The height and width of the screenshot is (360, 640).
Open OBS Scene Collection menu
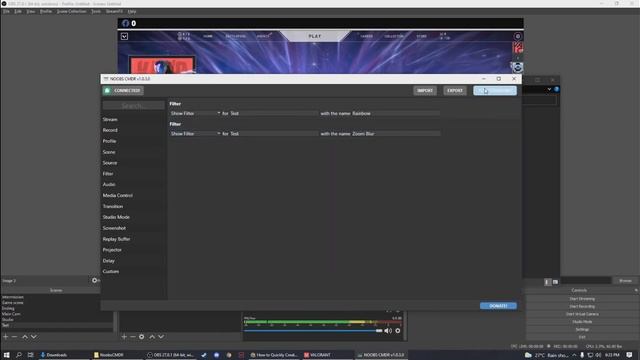pos(71,11)
